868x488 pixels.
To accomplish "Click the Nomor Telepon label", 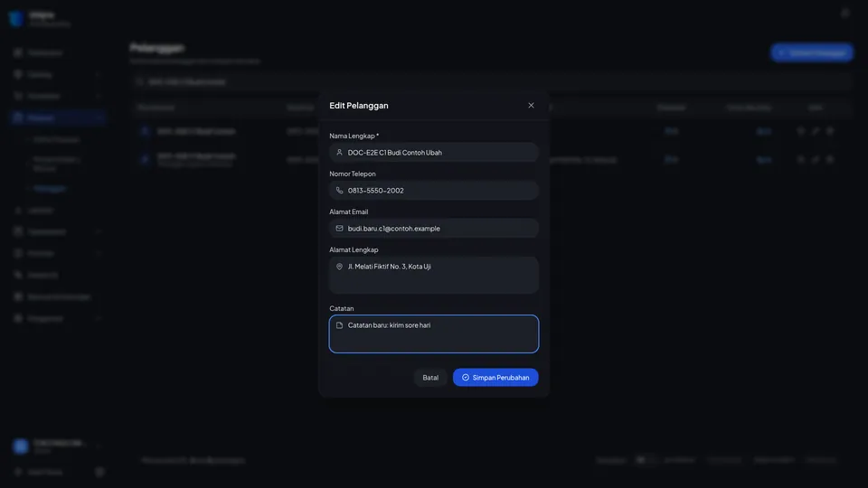I will pyautogui.click(x=353, y=174).
